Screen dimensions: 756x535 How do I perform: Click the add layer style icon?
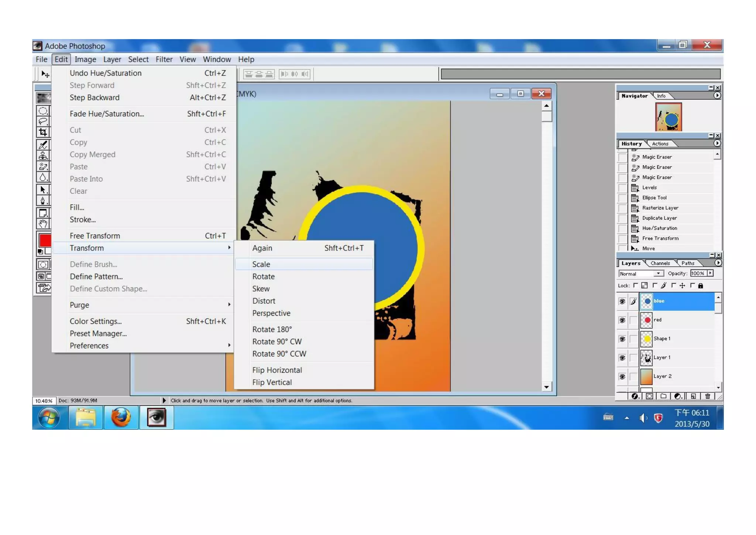click(635, 396)
